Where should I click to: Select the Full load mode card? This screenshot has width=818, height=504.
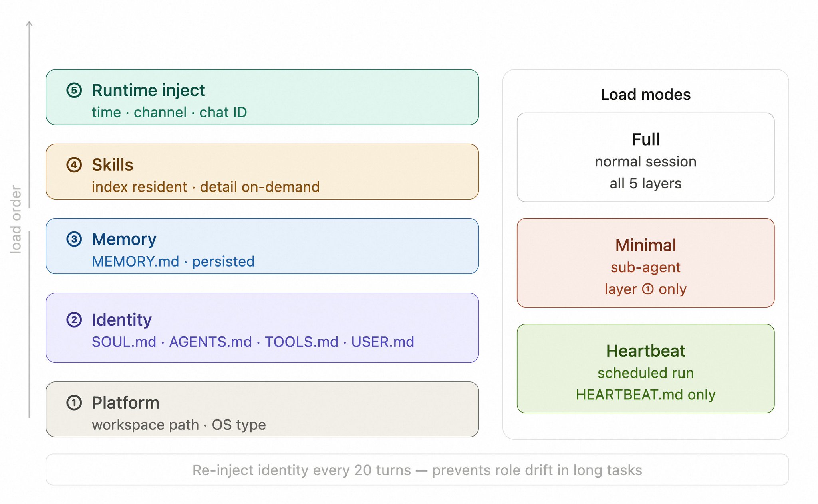click(645, 157)
